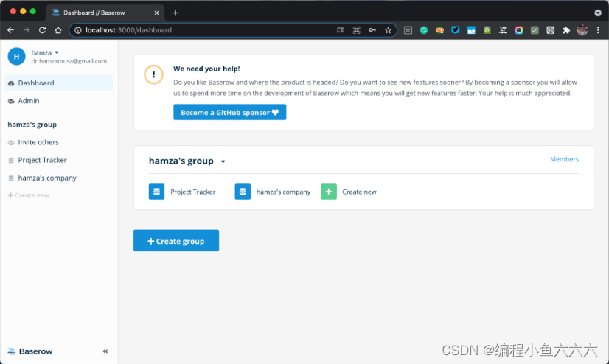Click the Admin users icon in sidebar
This screenshot has height=364, width=609.
tap(11, 101)
